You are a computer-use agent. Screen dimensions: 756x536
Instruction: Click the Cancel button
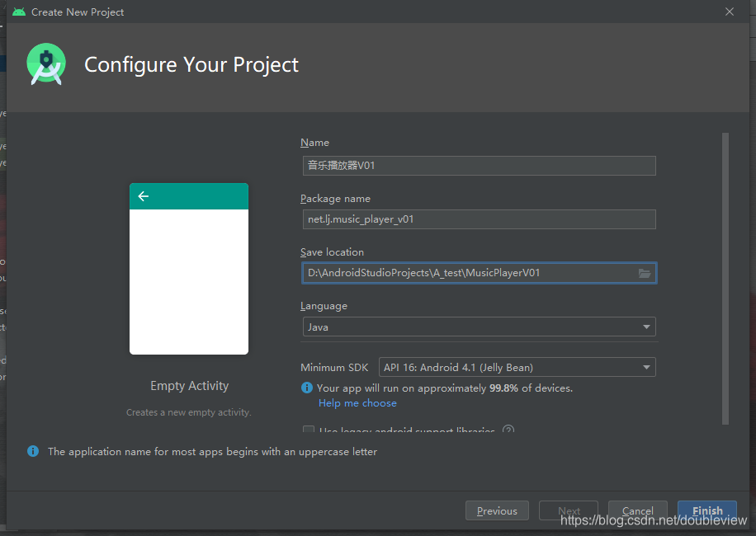click(x=638, y=510)
